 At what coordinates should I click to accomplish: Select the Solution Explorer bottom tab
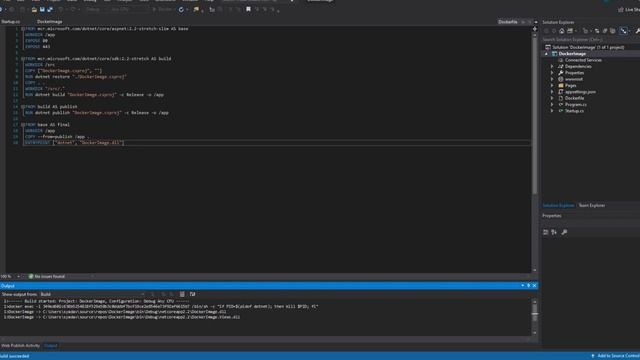tap(558, 205)
